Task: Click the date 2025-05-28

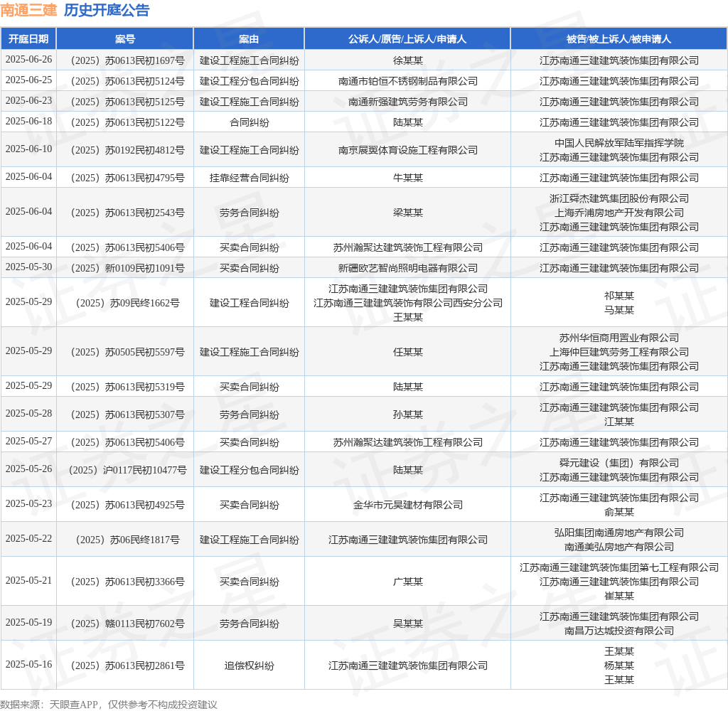Action: click(28, 413)
